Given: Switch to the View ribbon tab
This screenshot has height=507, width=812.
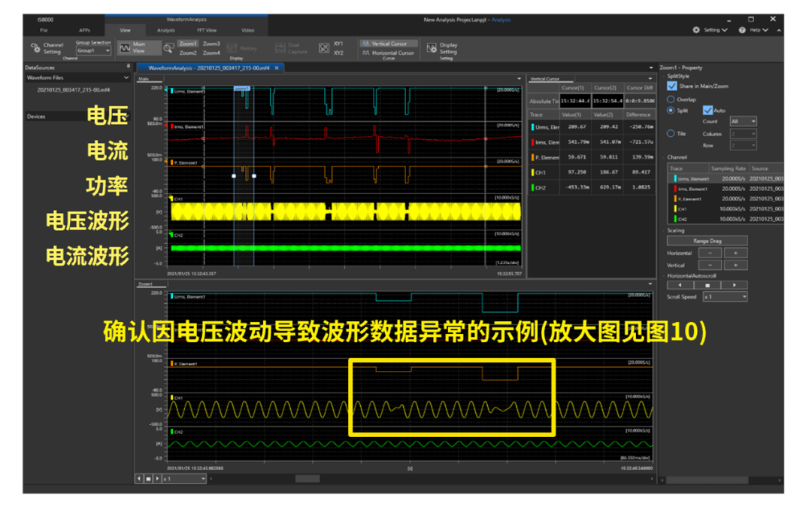Looking at the screenshot, I should pyautogui.click(x=126, y=30).
